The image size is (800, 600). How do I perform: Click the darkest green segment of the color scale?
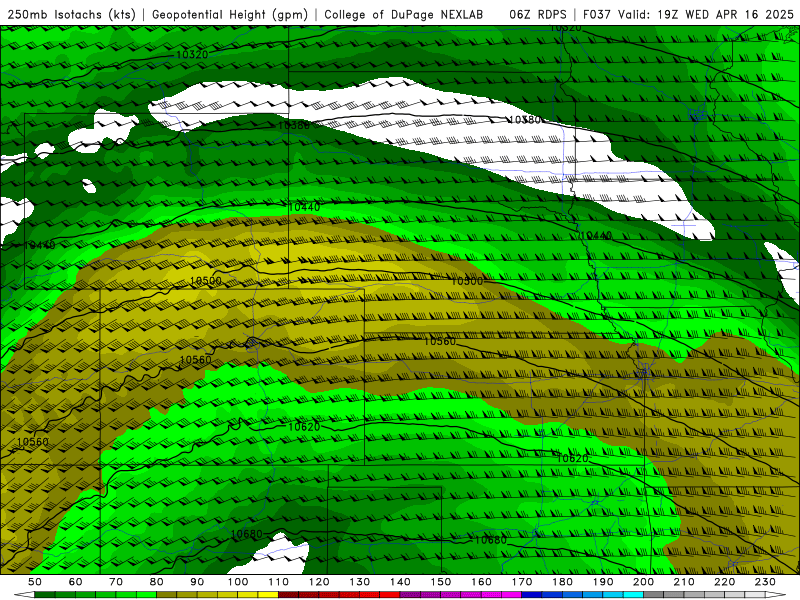tap(45, 594)
